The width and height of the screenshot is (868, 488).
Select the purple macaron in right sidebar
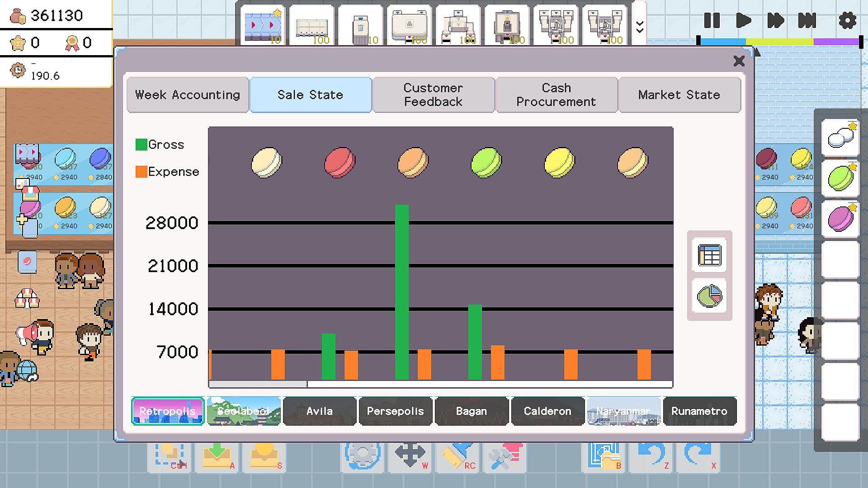coord(840,219)
